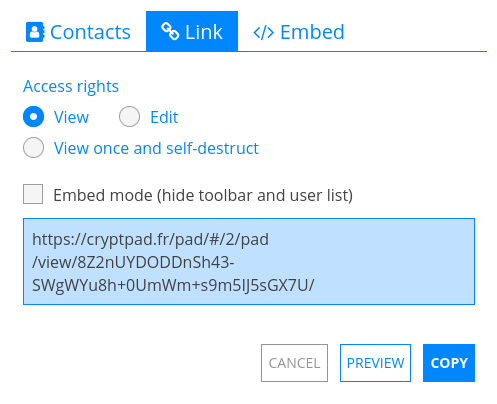Click inside the cryptpad.fr share URL box
Viewport: 497px width, 404px height.
249,261
